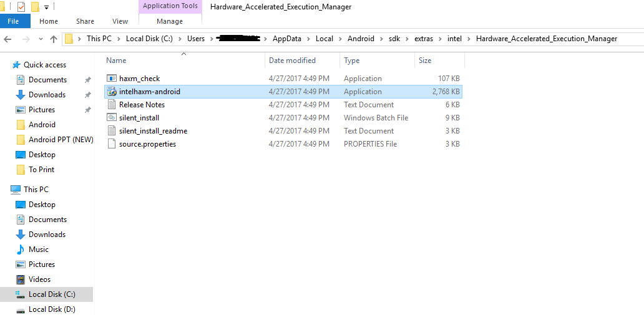The image size is (644, 315).
Task: Open the Recent locations dropdown arrow
Action: 41,39
